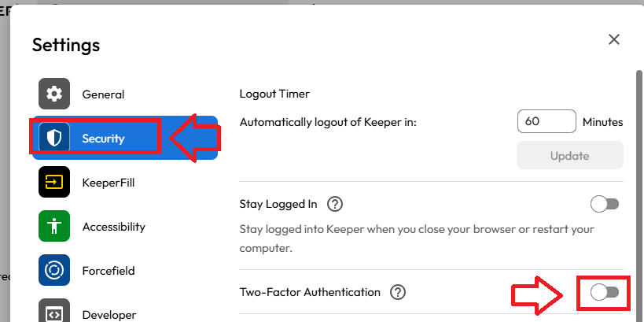
Task: Select the Security tab label
Action: tap(103, 139)
